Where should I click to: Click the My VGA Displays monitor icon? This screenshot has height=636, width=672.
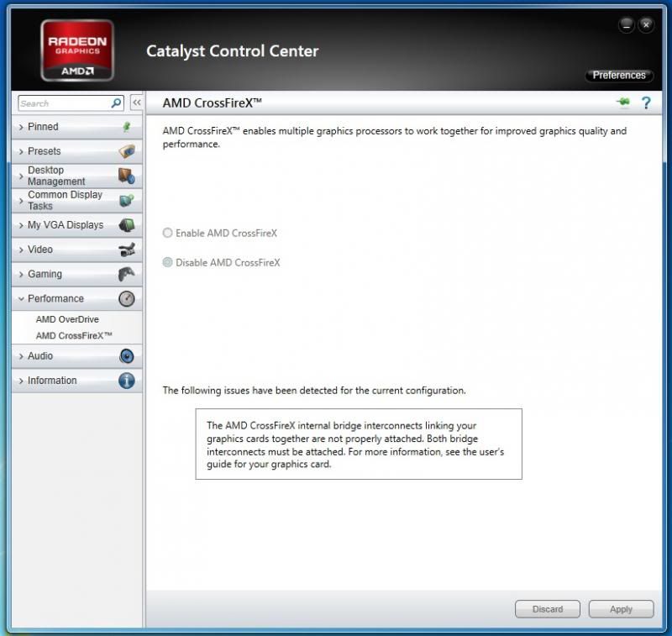[127, 225]
